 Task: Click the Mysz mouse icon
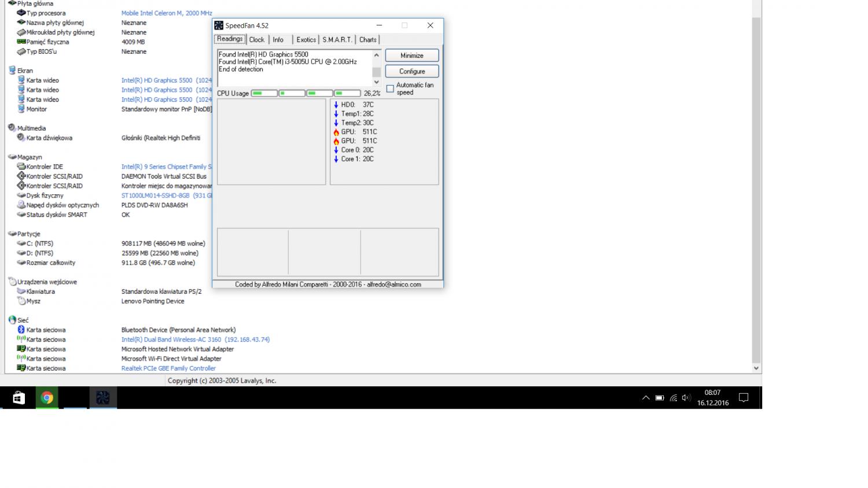(21, 301)
